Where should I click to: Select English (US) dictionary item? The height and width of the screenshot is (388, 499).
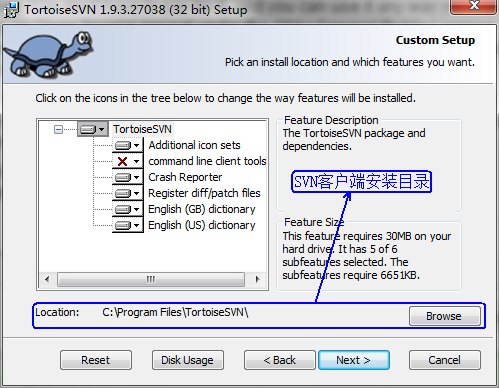pos(202,225)
